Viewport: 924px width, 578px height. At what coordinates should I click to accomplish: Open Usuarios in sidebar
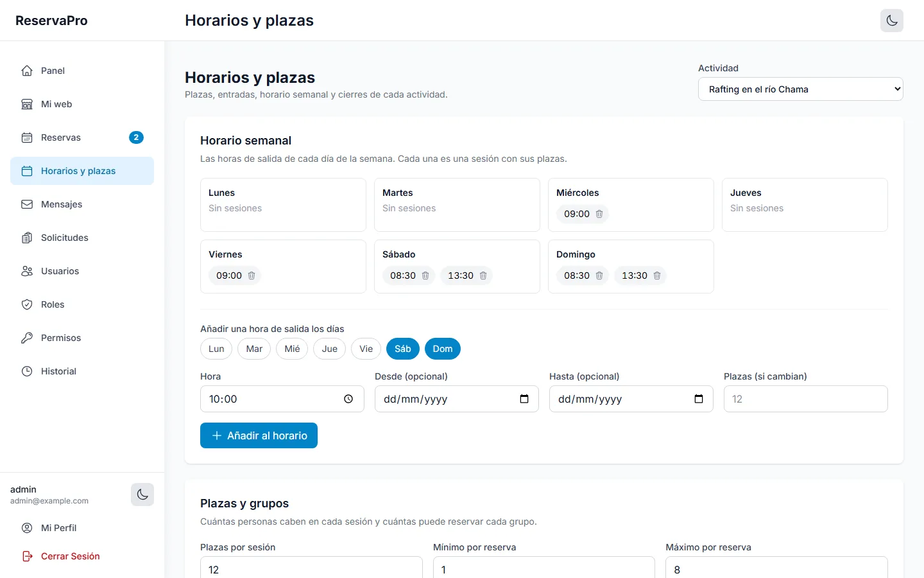coord(82,271)
